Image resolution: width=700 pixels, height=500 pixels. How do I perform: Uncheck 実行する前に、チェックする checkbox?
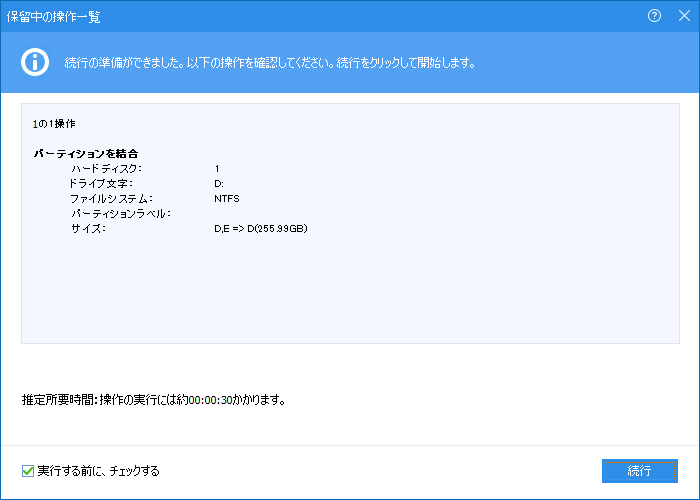pyautogui.click(x=28, y=471)
